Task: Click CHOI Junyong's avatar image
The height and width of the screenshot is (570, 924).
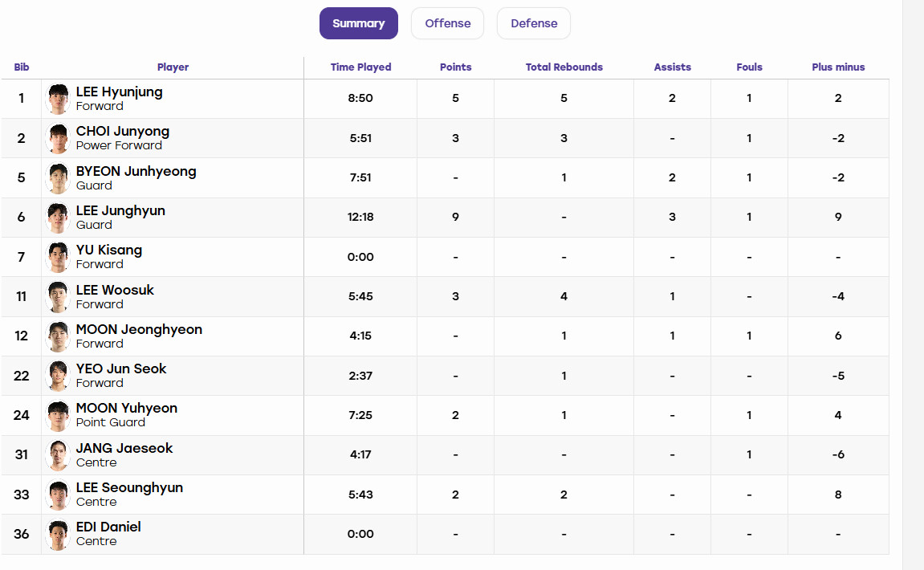Action: (x=58, y=139)
